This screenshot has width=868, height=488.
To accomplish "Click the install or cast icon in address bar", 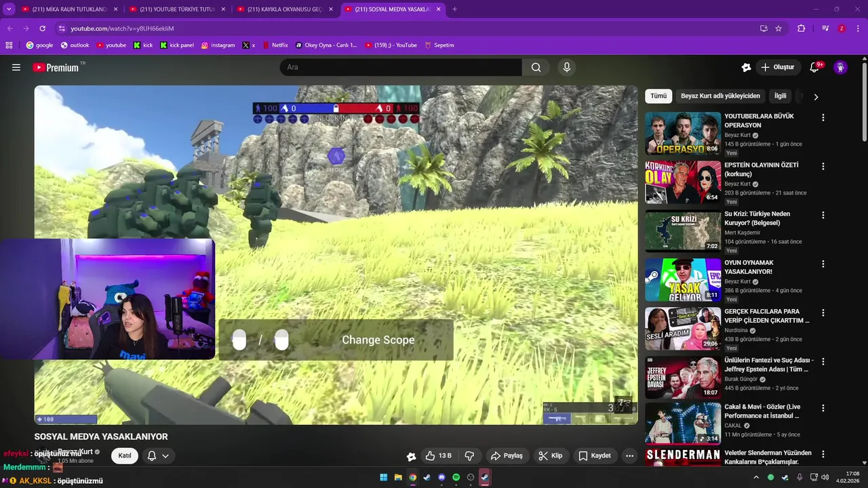I will point(764,28).
